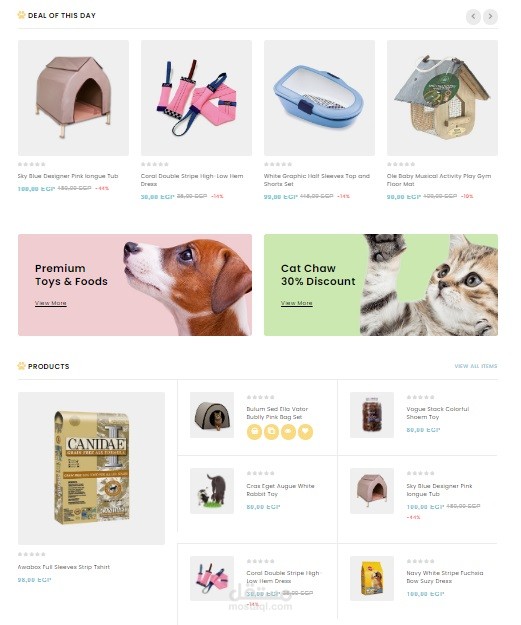Screen dimensions: 521x625
Task: Open View More on Premium Toys banner
Action: tap(51, 303)
